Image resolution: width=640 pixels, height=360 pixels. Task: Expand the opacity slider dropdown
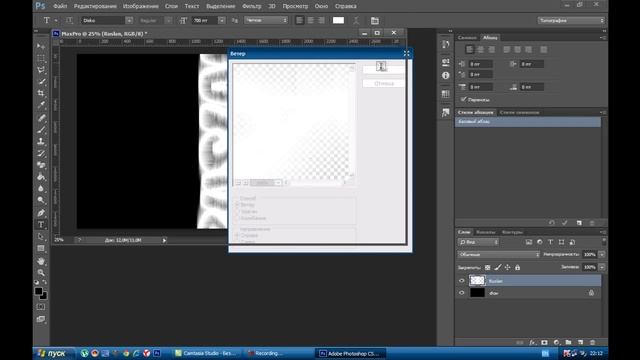click(602, 254)
